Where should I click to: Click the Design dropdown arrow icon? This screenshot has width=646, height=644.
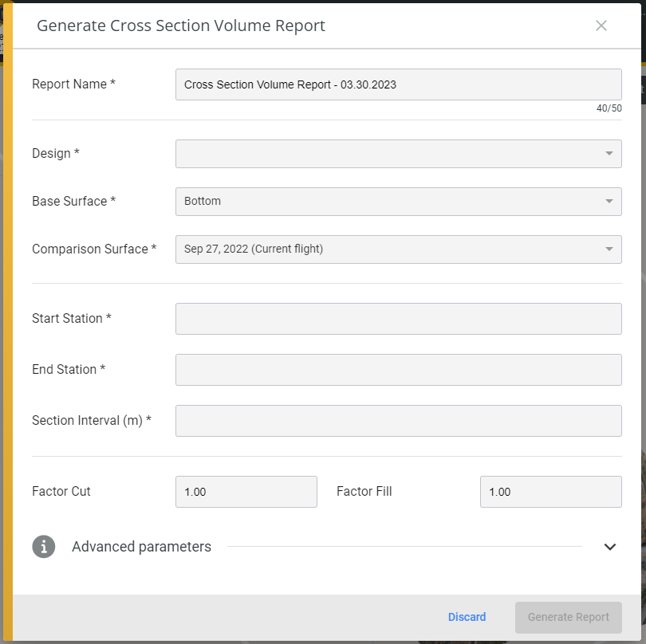click(x=609, y=154)
